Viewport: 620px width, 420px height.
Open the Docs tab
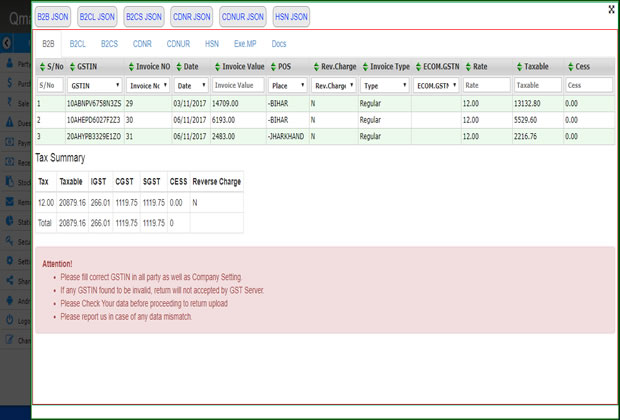pos(279,44)
